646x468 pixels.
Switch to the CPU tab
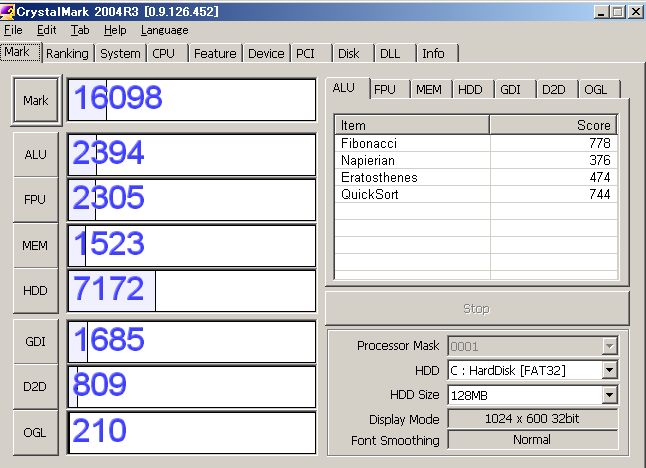pyautogui.click(x=164, y=54)
